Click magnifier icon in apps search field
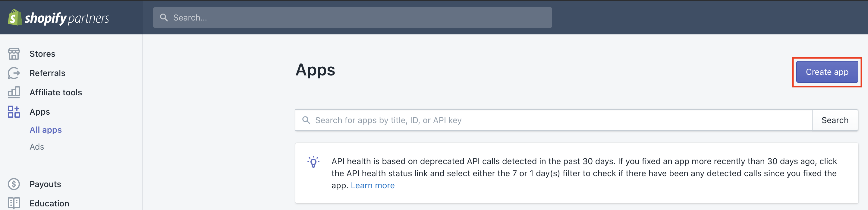Screen dimensions: 868x210 tap(306, 120)
